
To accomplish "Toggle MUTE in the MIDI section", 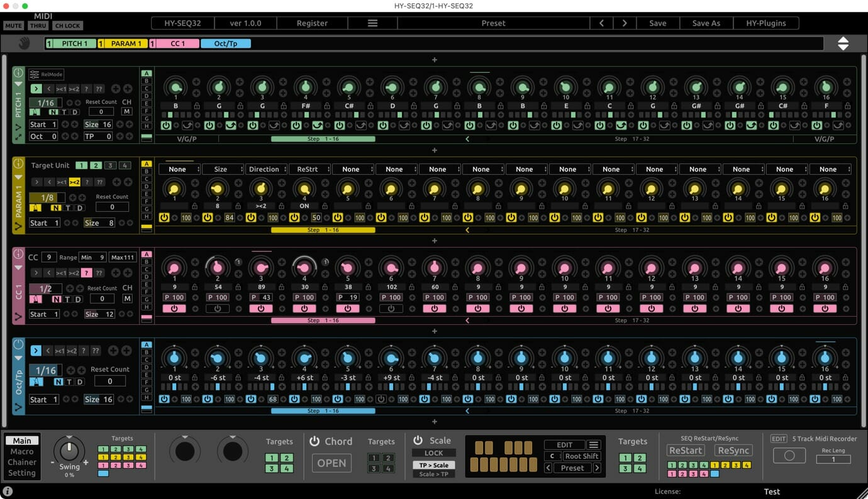I will tap(13, 25).
